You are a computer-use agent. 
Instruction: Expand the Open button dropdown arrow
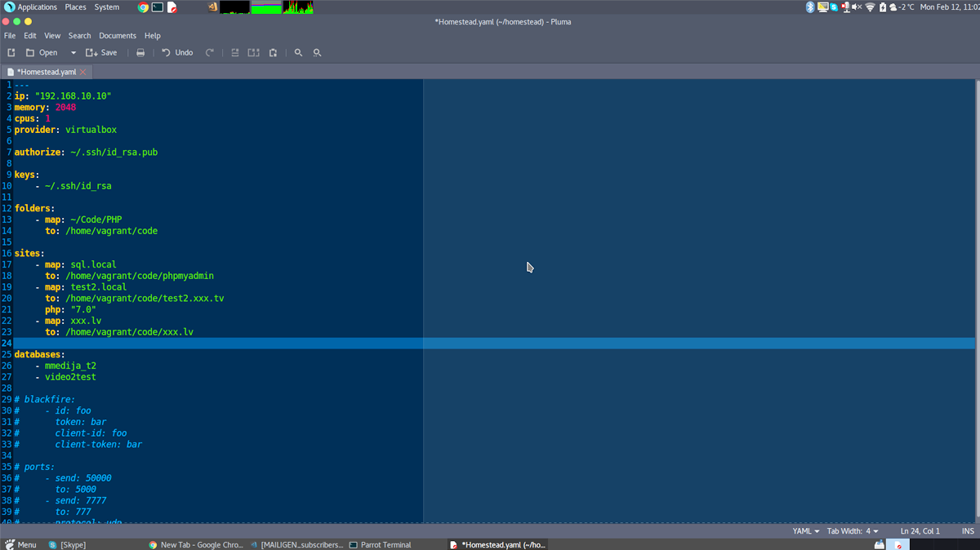coord(73,52)
